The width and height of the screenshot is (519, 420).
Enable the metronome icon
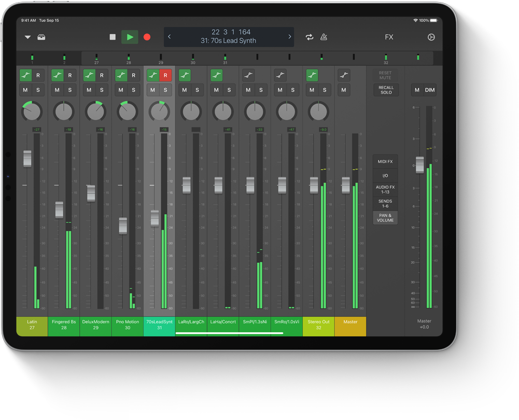pyautogui.click(x=324, y=37)
